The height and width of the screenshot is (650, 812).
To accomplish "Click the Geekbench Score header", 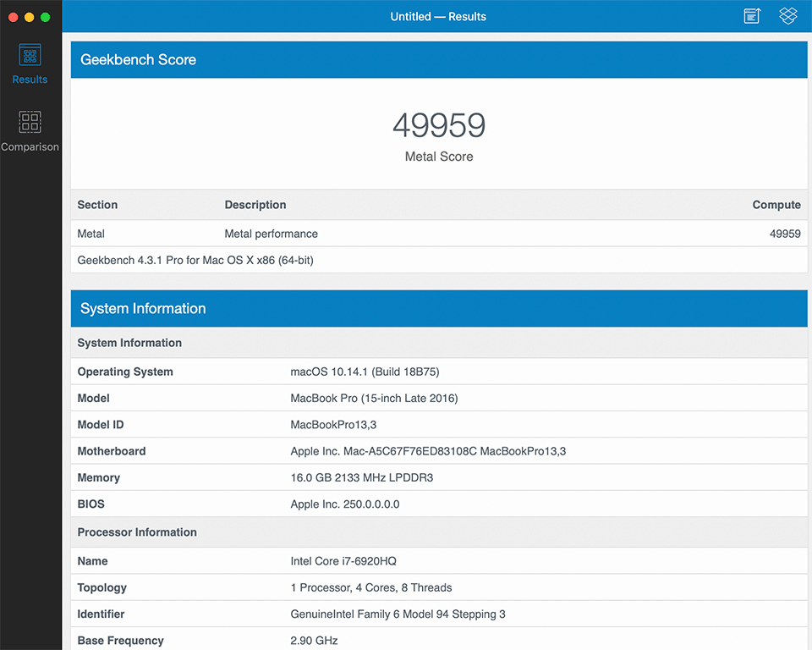I will point(439,59).
